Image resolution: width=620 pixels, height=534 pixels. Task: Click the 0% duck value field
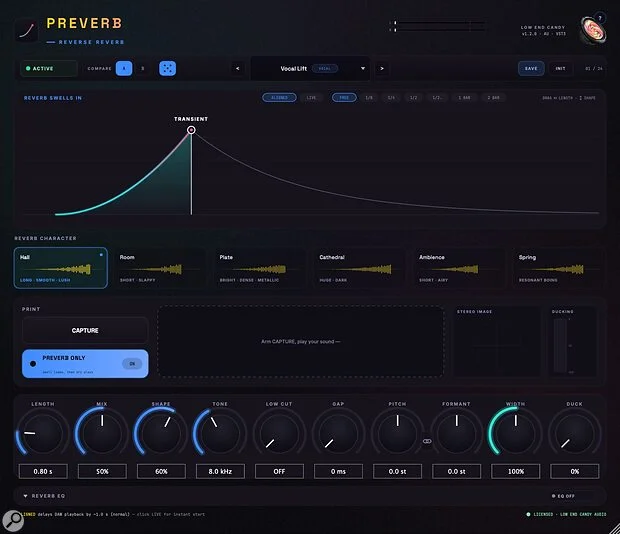click(x=575, y=471)
